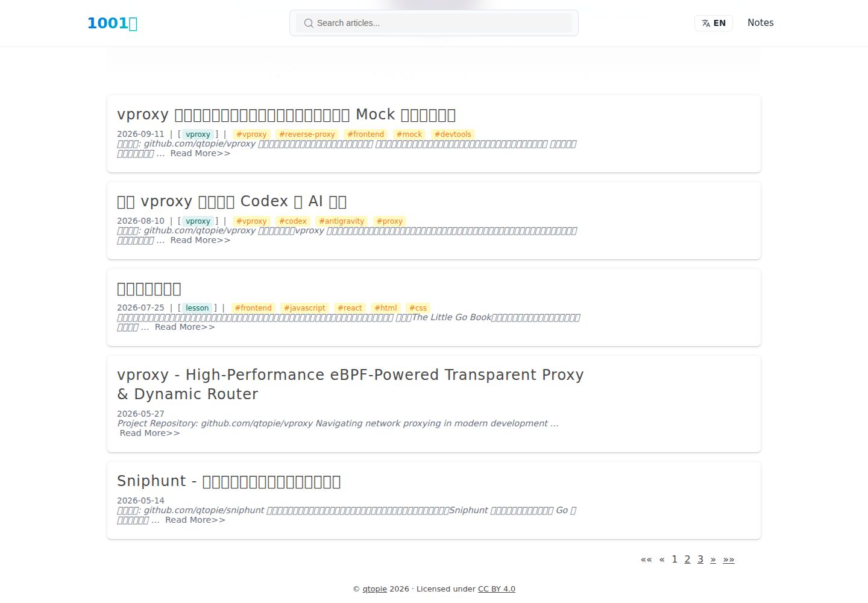Image resolution: width=868 pixels, height=603 pixels.
Task: Filter by #vproxy tag on the 2026-09-11 post
Action: pyautogui.click(x=251, y=134)
